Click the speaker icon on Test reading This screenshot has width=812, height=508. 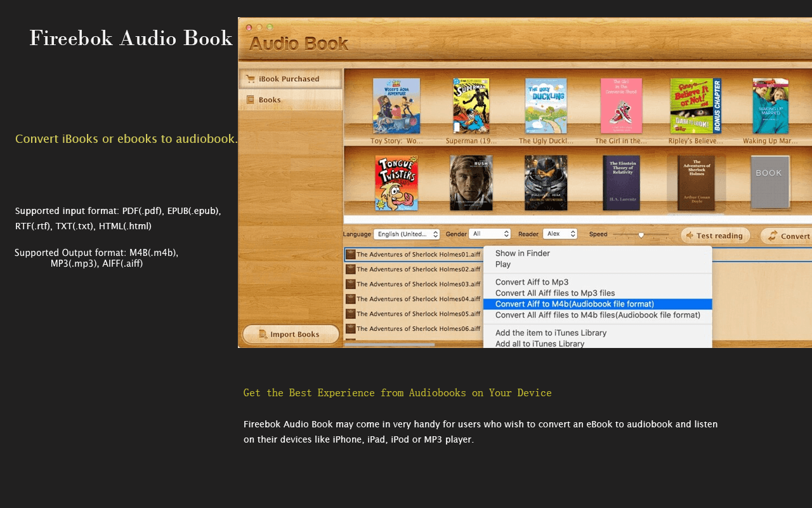[690, 236]
